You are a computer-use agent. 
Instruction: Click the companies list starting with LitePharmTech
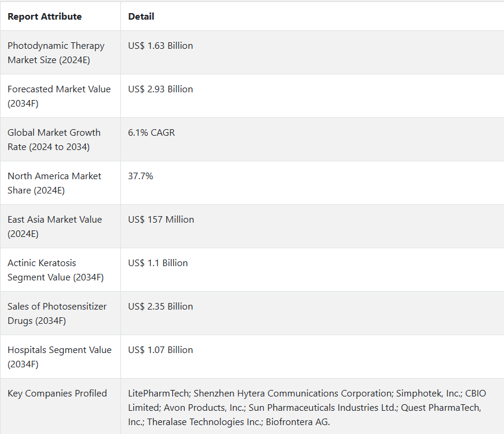coord(307,407)
